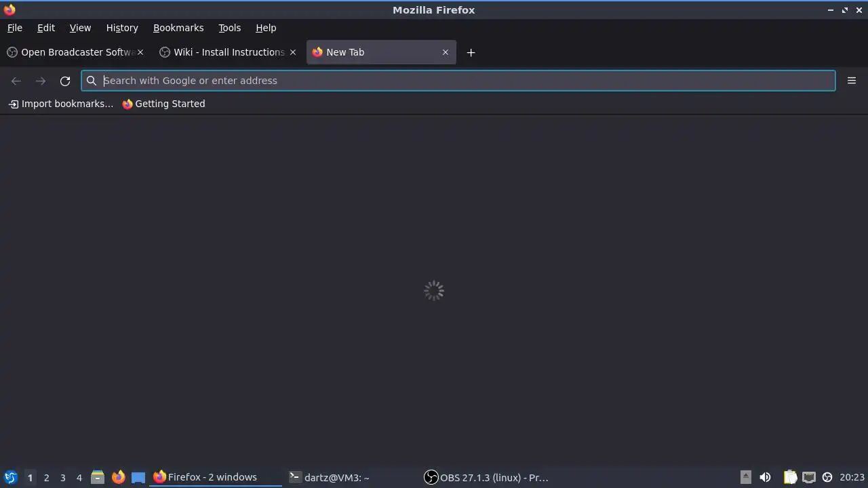Go back one page
The height and width of the screenshot is (488, 868).
[x=16, y=81]
